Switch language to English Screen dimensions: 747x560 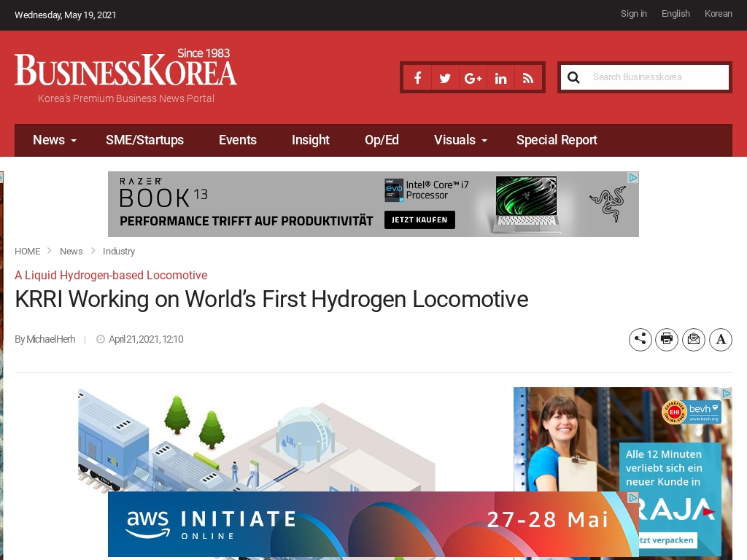tap(676, 14)
